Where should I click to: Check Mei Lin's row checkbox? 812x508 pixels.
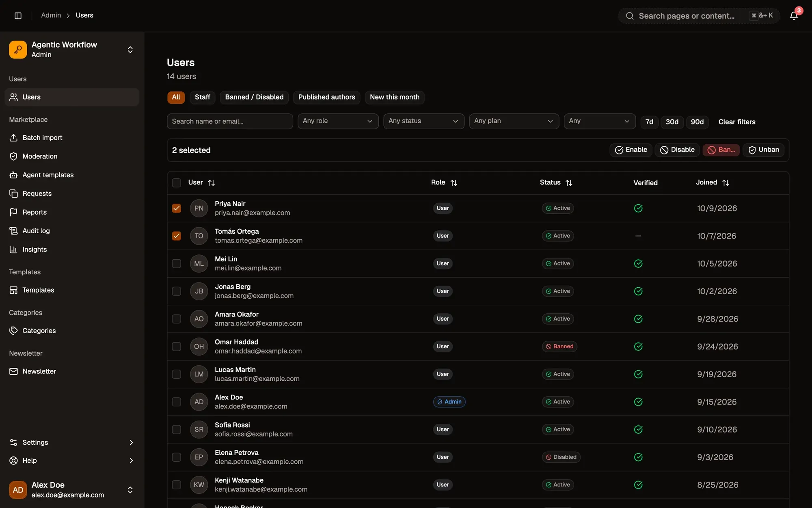[176, 263]
